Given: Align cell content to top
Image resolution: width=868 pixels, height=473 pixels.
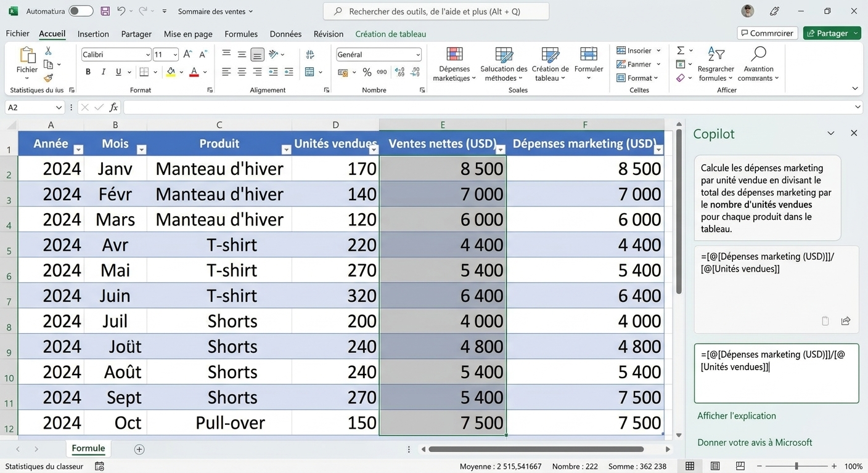Looking at the screenshot, I should click(226, 54).
